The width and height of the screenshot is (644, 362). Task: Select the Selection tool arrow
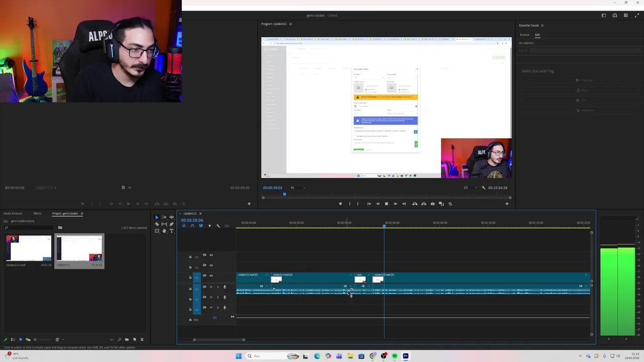(x=157, y=217)
